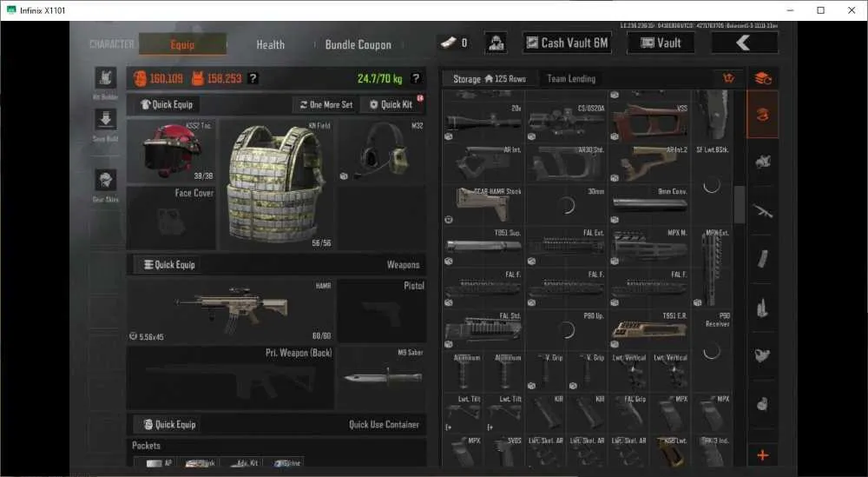Image resolution: width=868 pixels, height=477 pixels.
Task: Select the rifle category filter icon
Action: coord(763,210)
